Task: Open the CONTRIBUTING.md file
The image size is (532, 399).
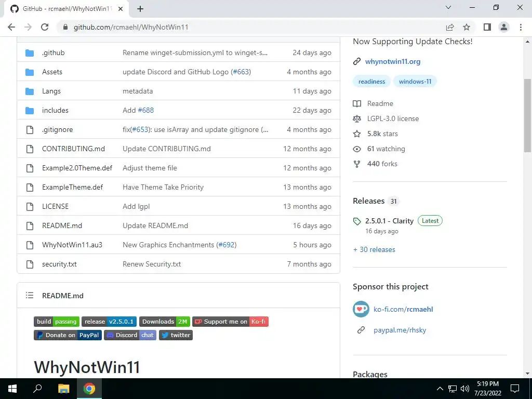Action: click(73, 149)
